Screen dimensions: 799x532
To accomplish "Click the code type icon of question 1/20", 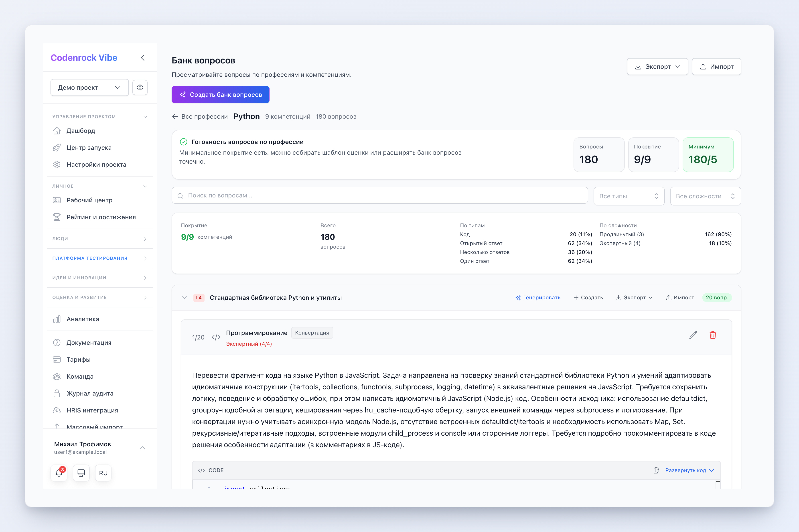I will click(216, 337).
